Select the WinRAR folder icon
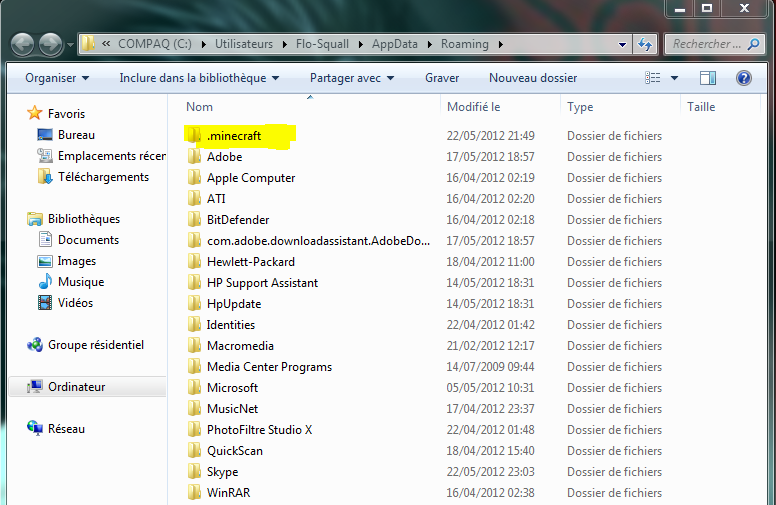The image size is (776, 505). [x=194, y=493]
